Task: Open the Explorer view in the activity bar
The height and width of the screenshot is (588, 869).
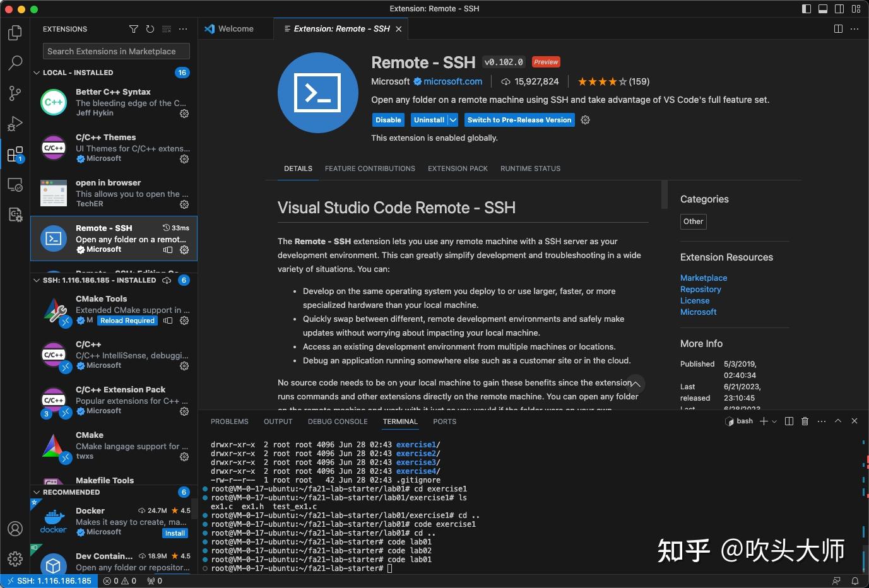Action: coord(15,33)
